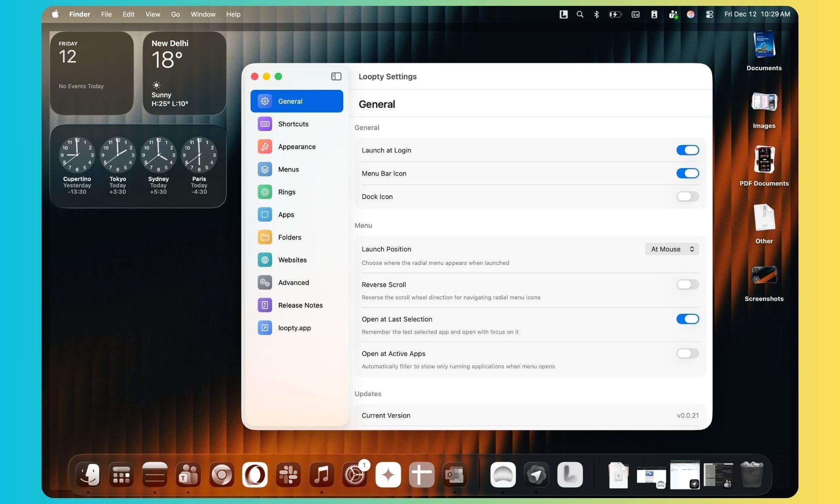Select the Folders icon in Loopty settings
The width and height of the screenshot is (840, 504).
coord(264,237)
